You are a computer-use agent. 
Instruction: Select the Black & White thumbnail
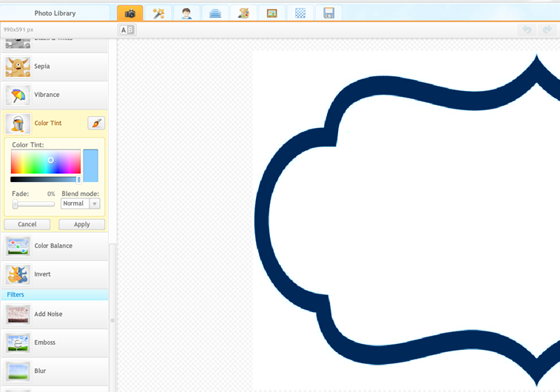pos(18,44)
